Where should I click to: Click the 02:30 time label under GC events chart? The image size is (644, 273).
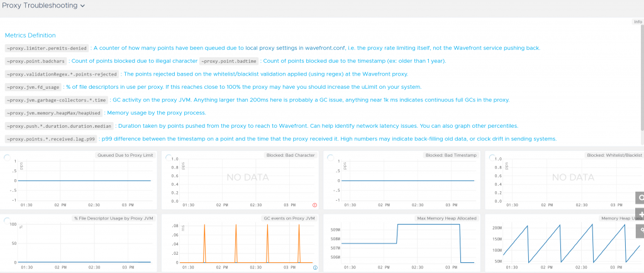pyautogui.click(x=255, y=268)
